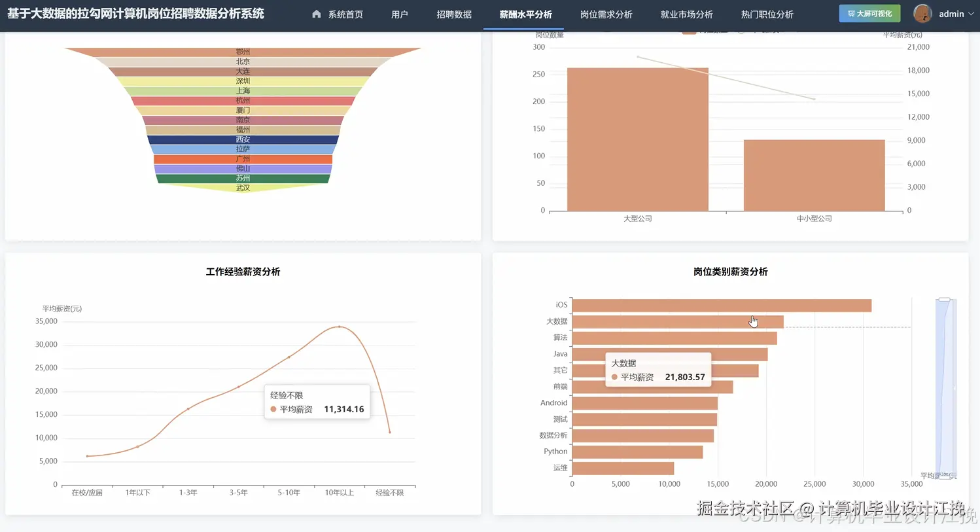Open the admin account dropdown chevron
This screenshot has height=532, width=980.
click(x=971, y=14)
